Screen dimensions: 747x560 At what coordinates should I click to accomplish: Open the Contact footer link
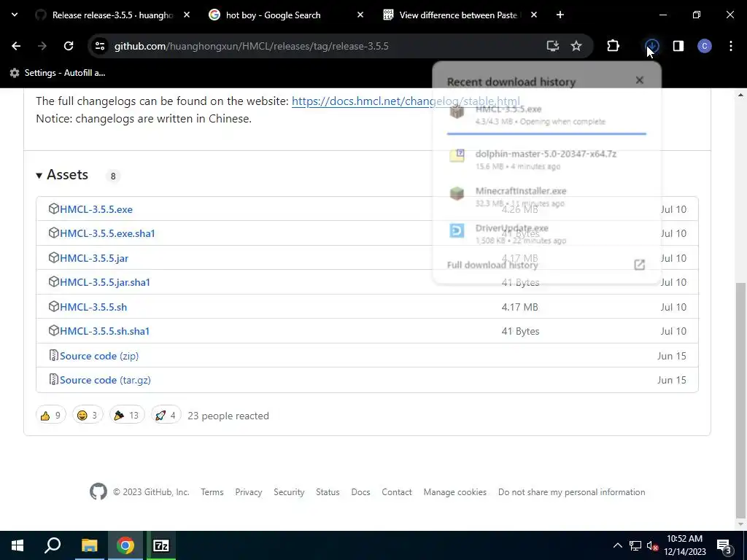397,492
